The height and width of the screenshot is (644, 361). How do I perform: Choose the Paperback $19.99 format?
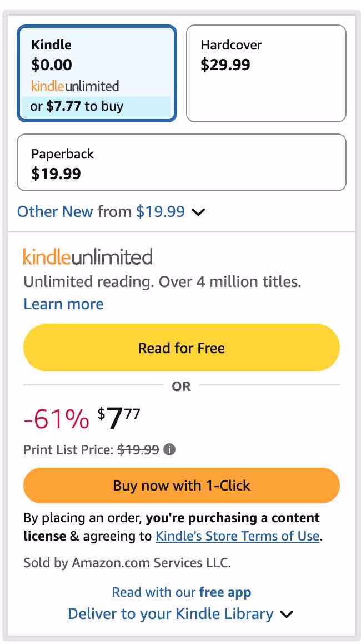[x=182, y=162]
